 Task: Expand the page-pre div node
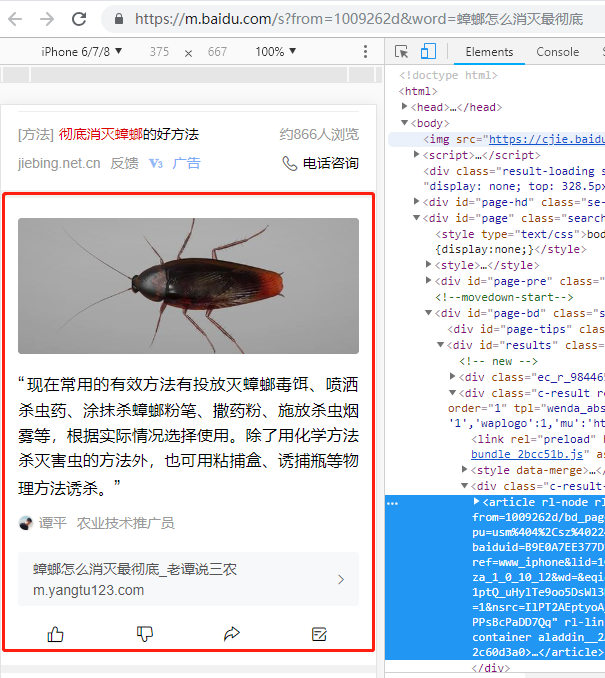pyautogui.click(x=429, y=281)
